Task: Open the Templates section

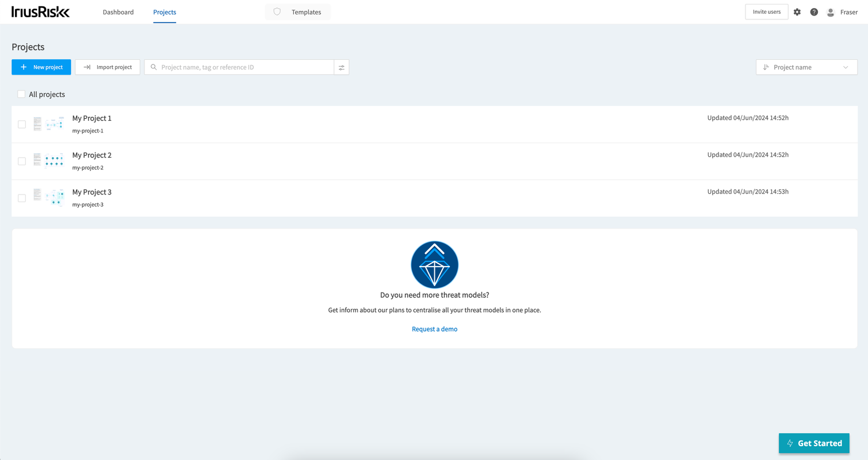Action: click(298, 12)
